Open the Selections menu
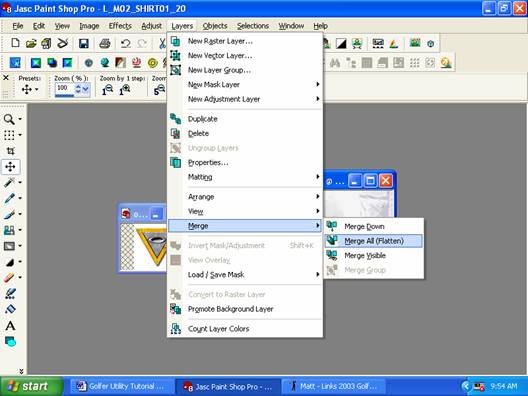This screenshot has width=528, height=396. 253,26
